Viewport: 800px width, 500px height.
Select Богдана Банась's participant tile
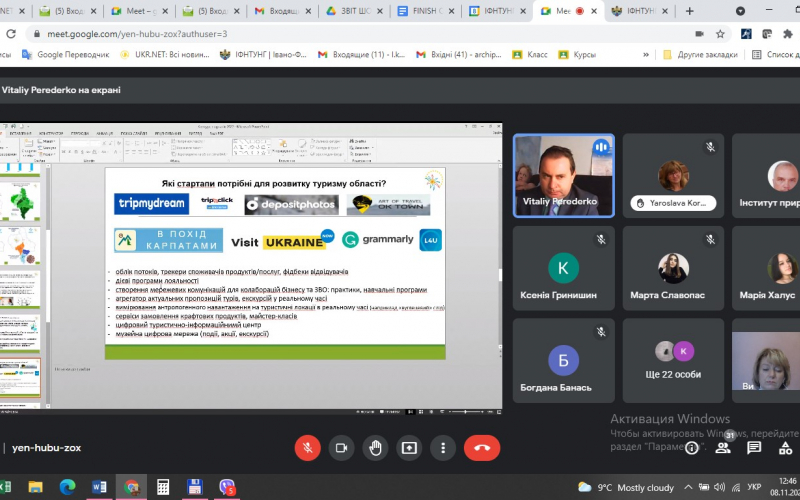[563, 360]
